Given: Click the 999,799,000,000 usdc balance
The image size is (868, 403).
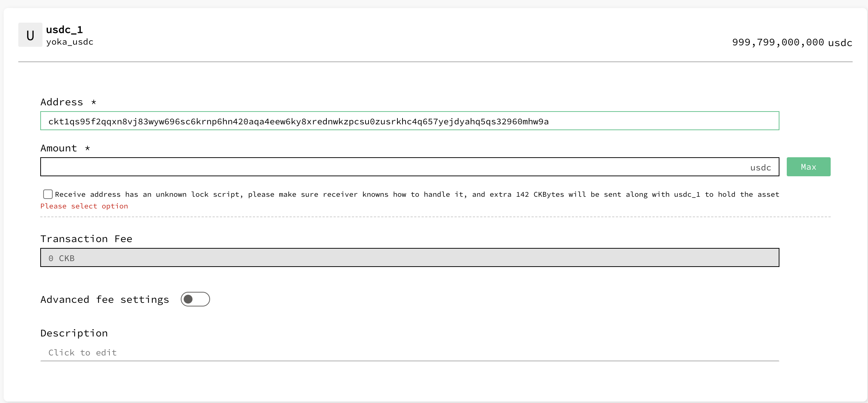Looking at the screenshot, I should coord(792,42).
